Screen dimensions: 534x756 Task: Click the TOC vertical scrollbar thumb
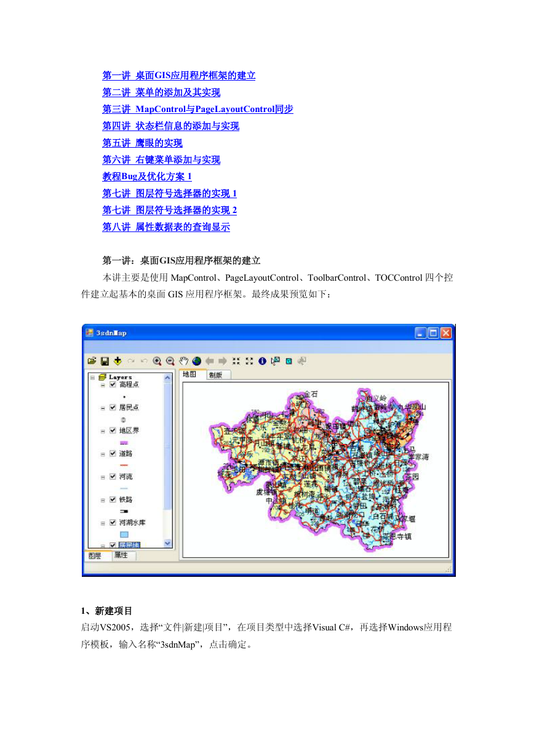[x=167, y=445]
